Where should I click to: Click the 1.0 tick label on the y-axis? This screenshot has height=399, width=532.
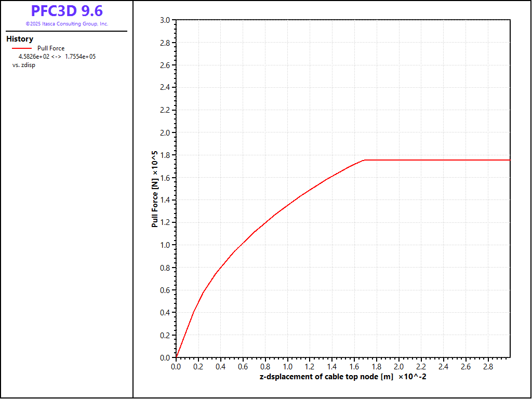[x=165, y=245]
